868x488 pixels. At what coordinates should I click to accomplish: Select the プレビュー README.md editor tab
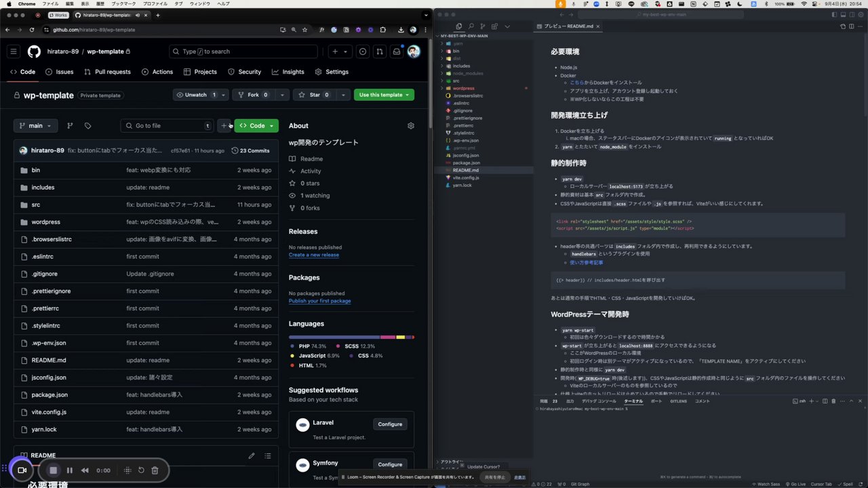(x=568, y=26)
